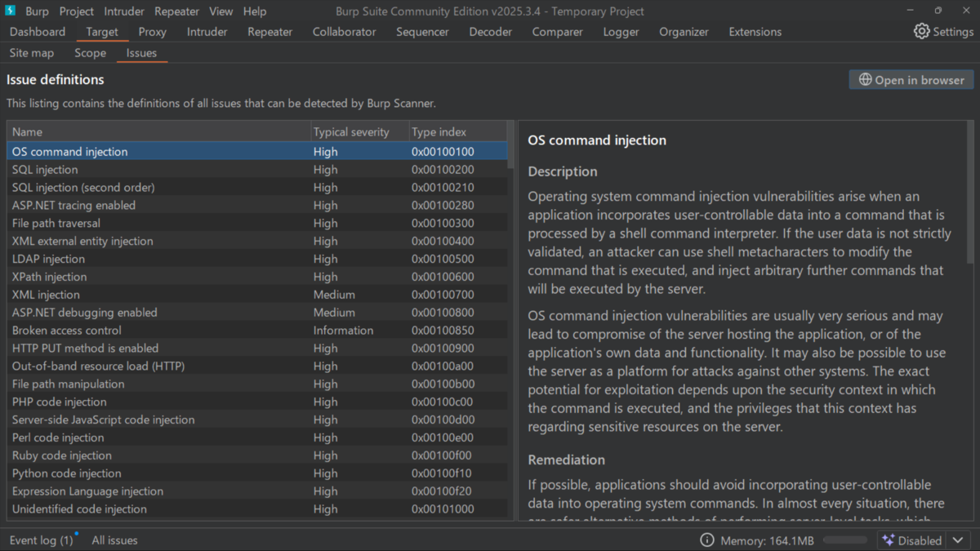
Task: Switch to the Dashboard tab
Action: click(x=38, y=32)
